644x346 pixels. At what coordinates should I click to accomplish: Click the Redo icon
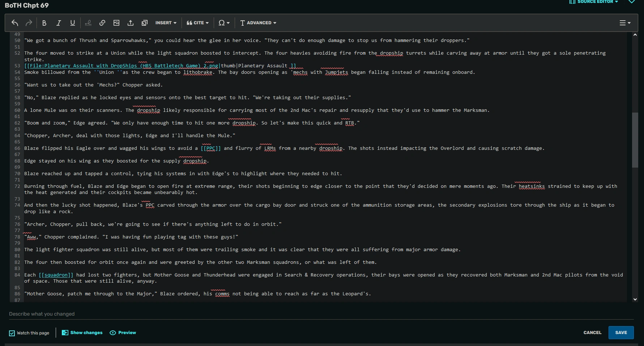(29, 22)
